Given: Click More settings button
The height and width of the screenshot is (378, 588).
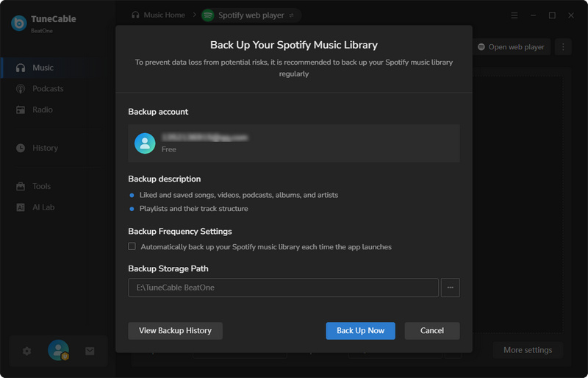Looking at the screenshot, I should [x=528, y=350].
